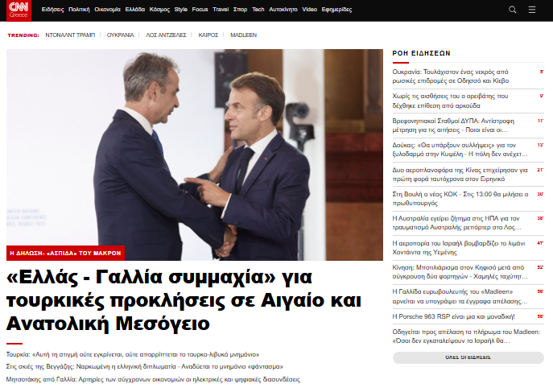This screenshot has width=553, height=392.
Task: Open the Κίνηση Κηφισό traffic news item
Action: tap(460, 272)
